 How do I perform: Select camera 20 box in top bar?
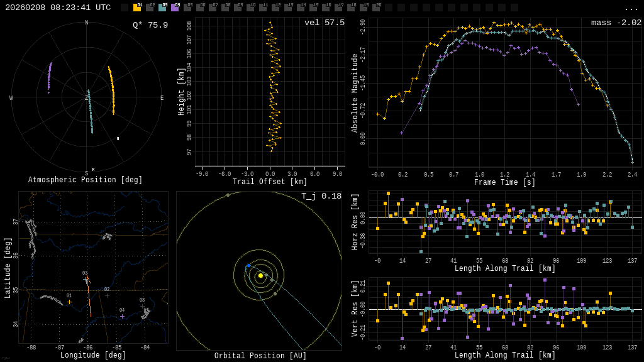coord(376,8)
